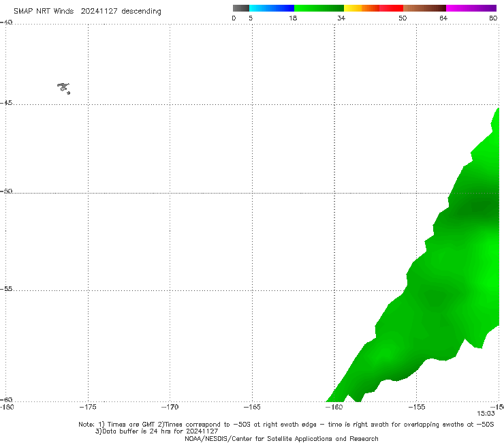The height and width of the screenshot is (443, 504).
Task: Click the brown 50-64 color bar segment
Action: 424,8
